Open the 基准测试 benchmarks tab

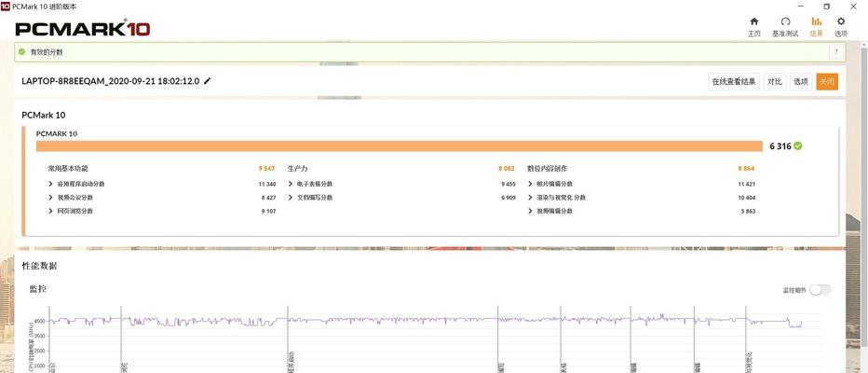[x=785, y=27]
